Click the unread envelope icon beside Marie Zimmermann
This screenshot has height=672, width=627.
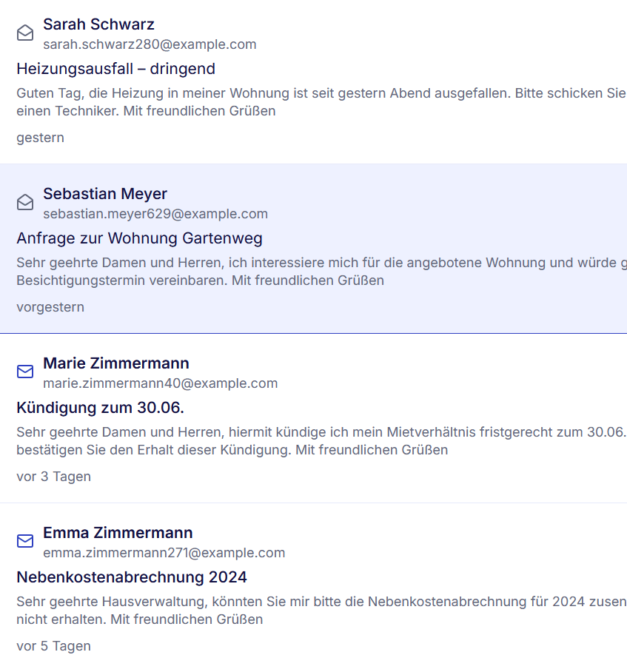pyautogui.click(x=25, y=372)
